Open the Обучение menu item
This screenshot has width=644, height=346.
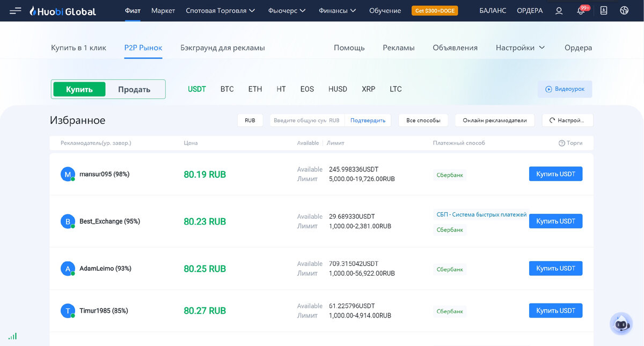(385, 11)
